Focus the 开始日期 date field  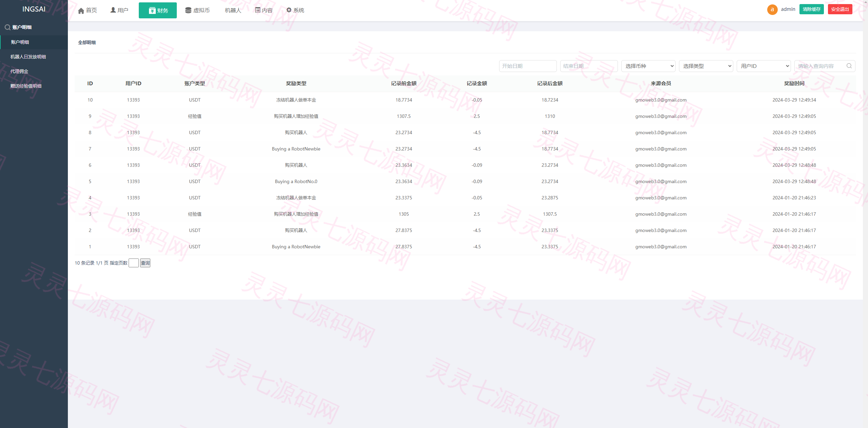528,66
